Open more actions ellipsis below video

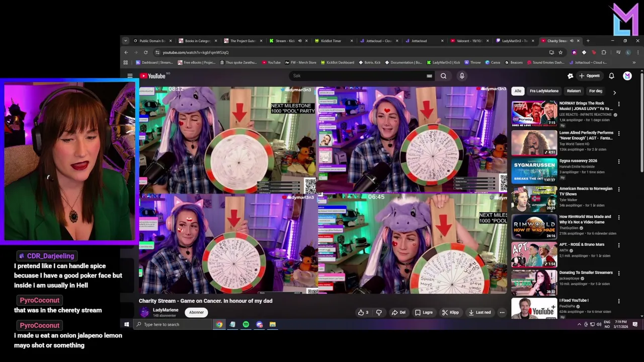[502, 312]
